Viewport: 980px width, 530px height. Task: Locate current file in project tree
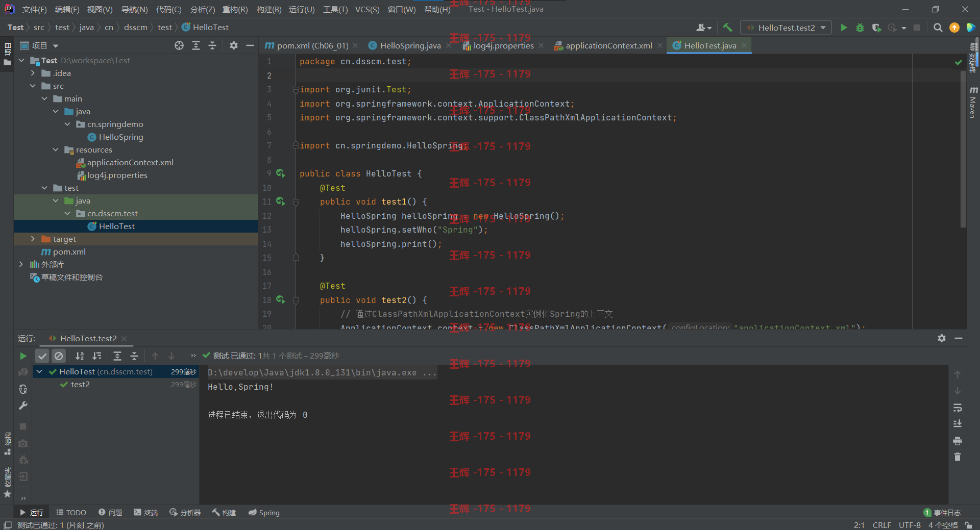pyautogui.click(x=179, y=45)
